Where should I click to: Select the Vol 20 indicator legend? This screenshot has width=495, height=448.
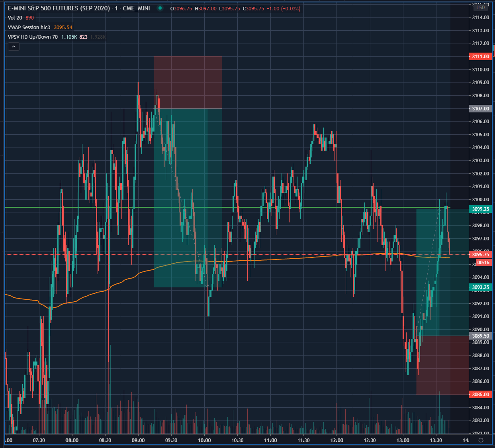click(x=15, y=18)
